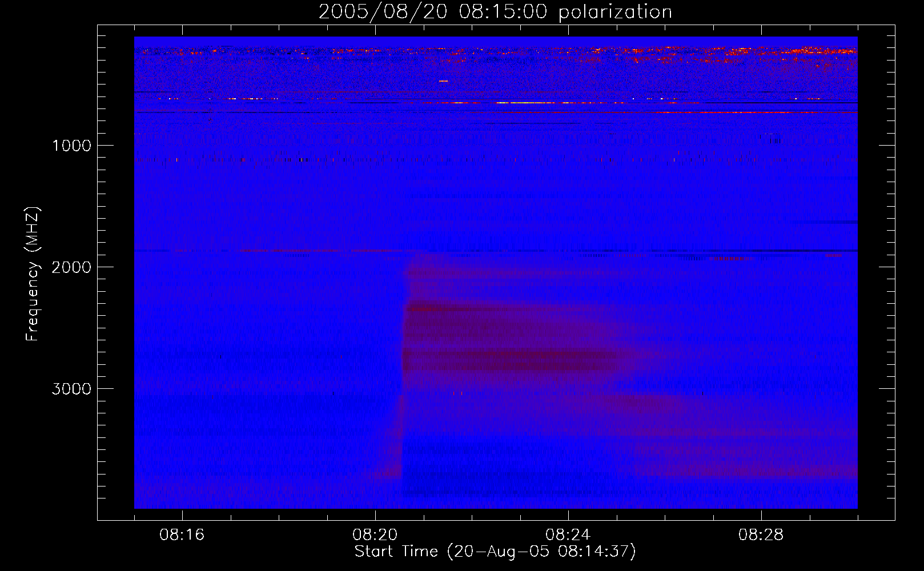Click the 08:24 time axis label
Screen dimensions: 924x571
tap(568, 535)
